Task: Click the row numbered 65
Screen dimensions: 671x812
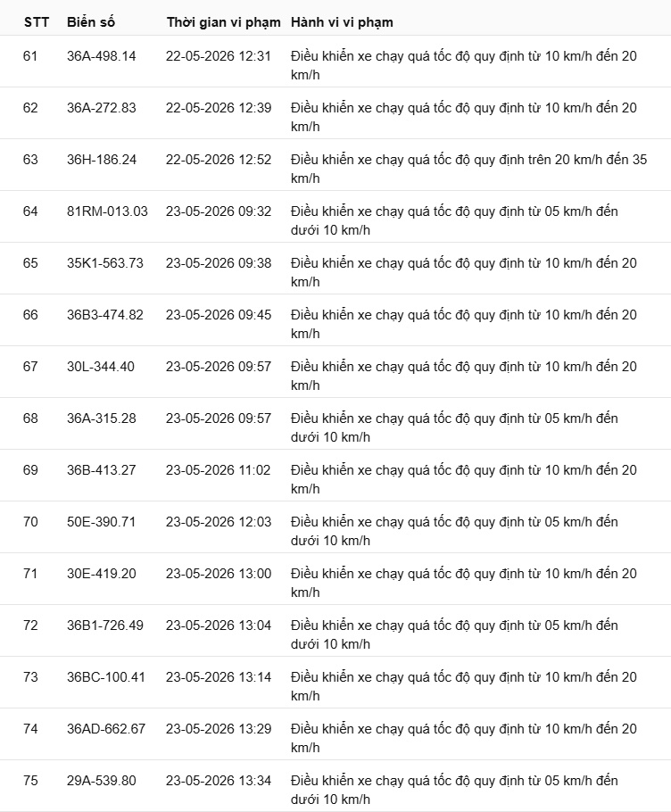Action: [x=335, y=269]
